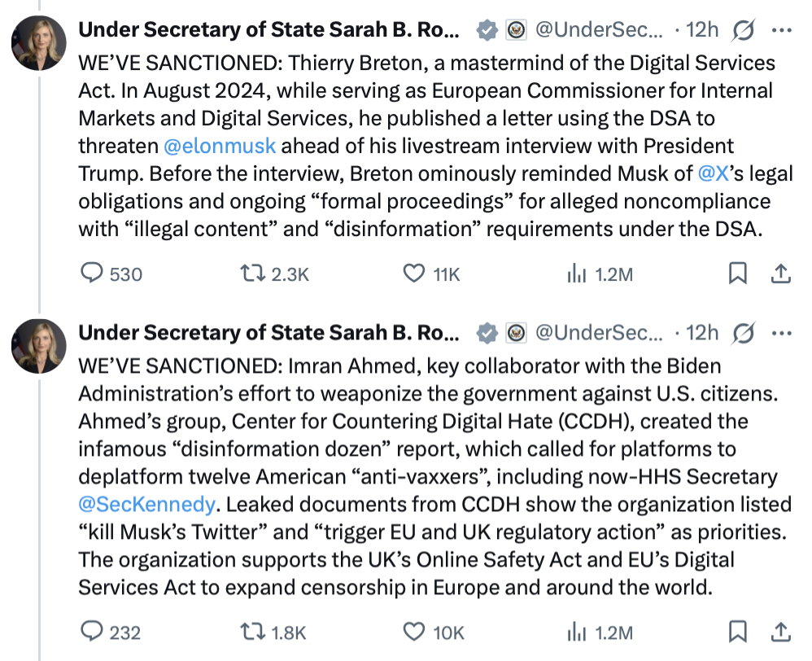Reply to the Imran Ahmed post

tap(92, 632)
